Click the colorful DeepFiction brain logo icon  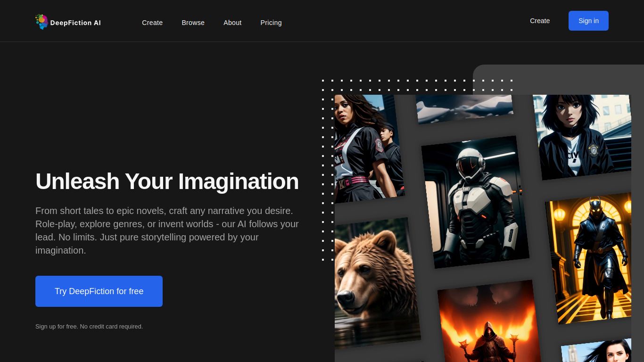pyautogui.click(x=41, y=22)
